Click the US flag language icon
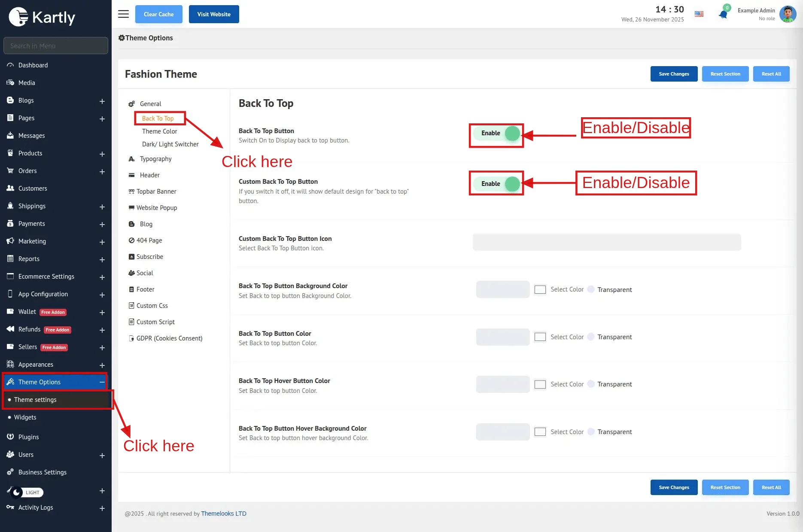803x532 pixels. (699, 14)
